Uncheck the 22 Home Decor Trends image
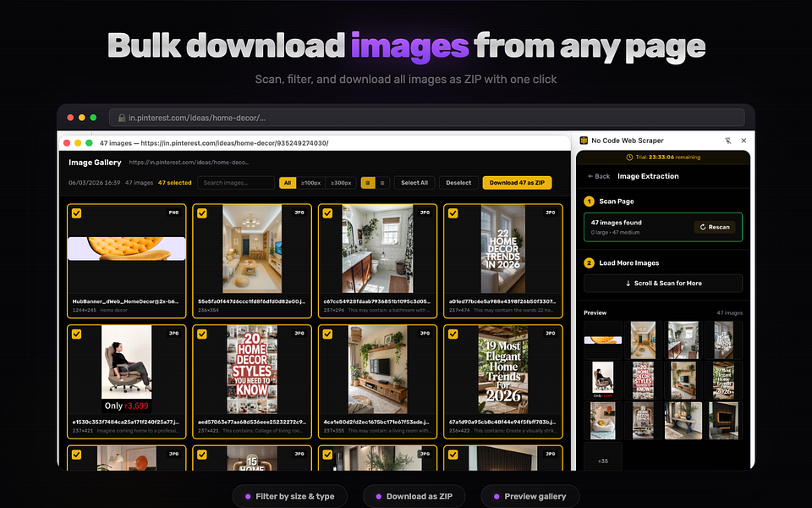The image size is (812, 508). point(453,213)
